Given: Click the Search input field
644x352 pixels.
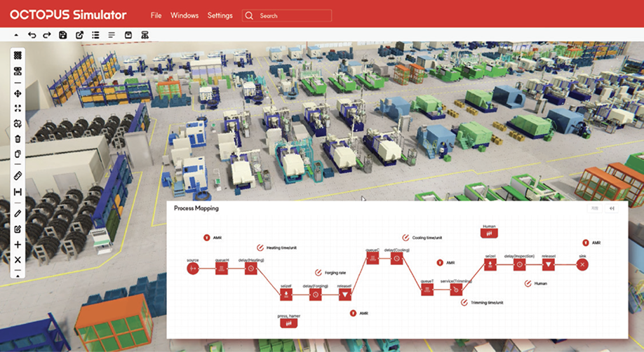Looking at the screenshot, I should coord(287,15).
